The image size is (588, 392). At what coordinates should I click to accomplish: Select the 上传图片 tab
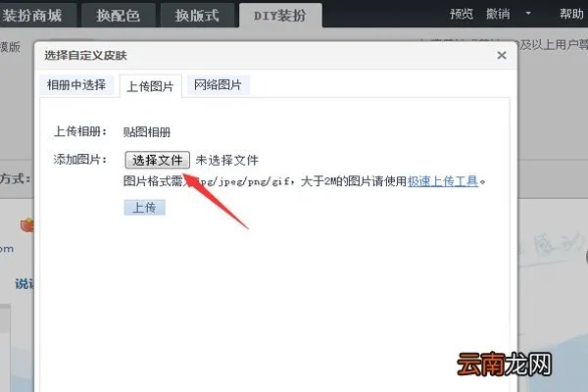coord(150,86)
